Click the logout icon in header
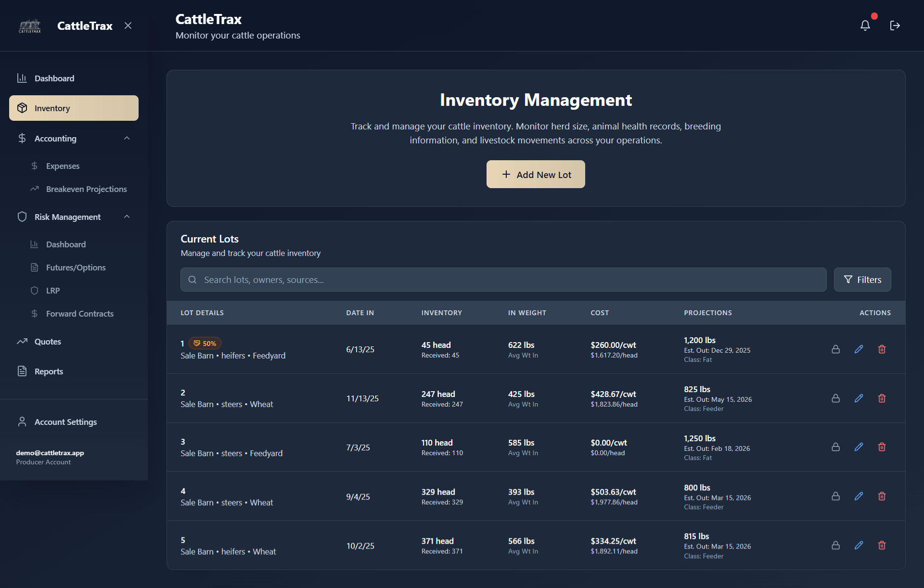This screenshot has width=924, height=588. 895,26
